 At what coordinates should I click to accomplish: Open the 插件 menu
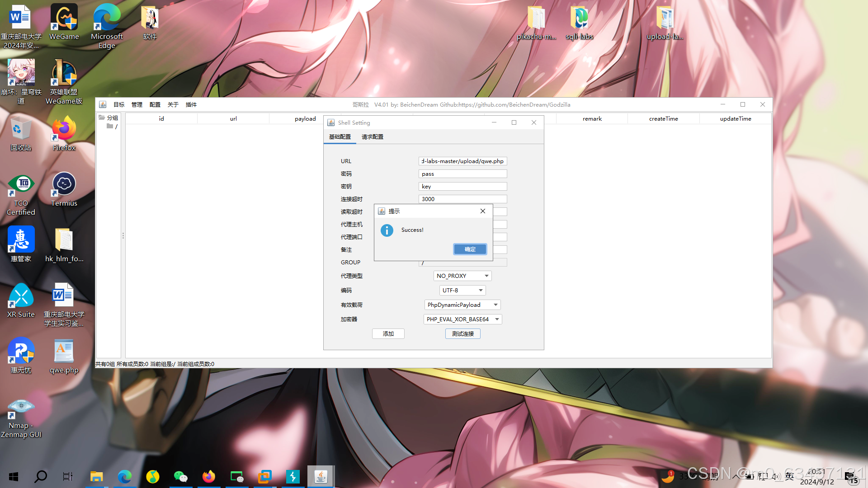[x=191, y=105]
